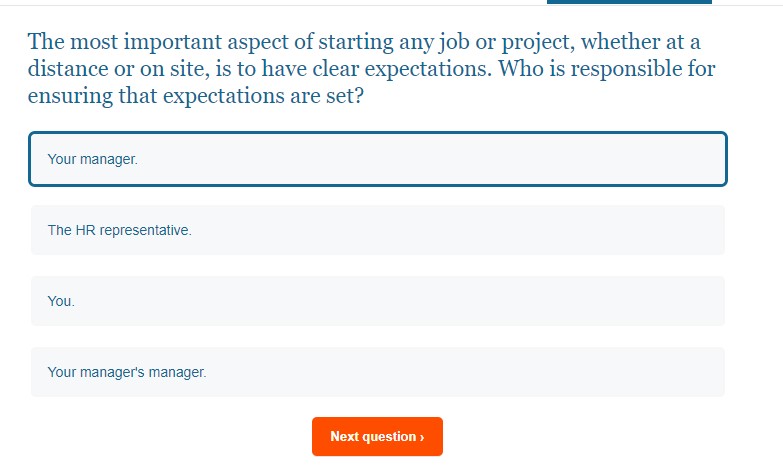Select the "Your manager." answer
Image resolution: width=783 pixels, height=471 pixels.
pyautogui.click(x=378, y=159)
